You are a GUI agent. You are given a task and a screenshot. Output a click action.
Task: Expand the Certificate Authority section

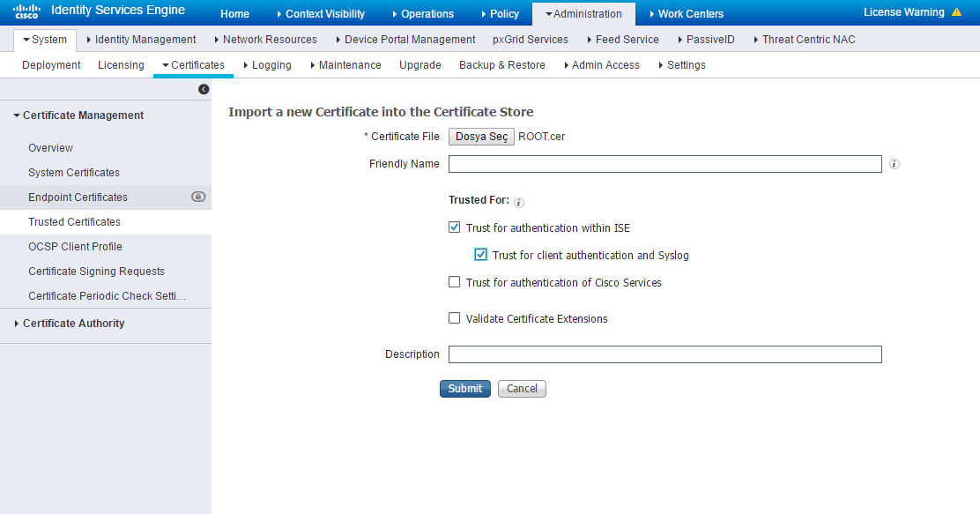coord(70,324)
